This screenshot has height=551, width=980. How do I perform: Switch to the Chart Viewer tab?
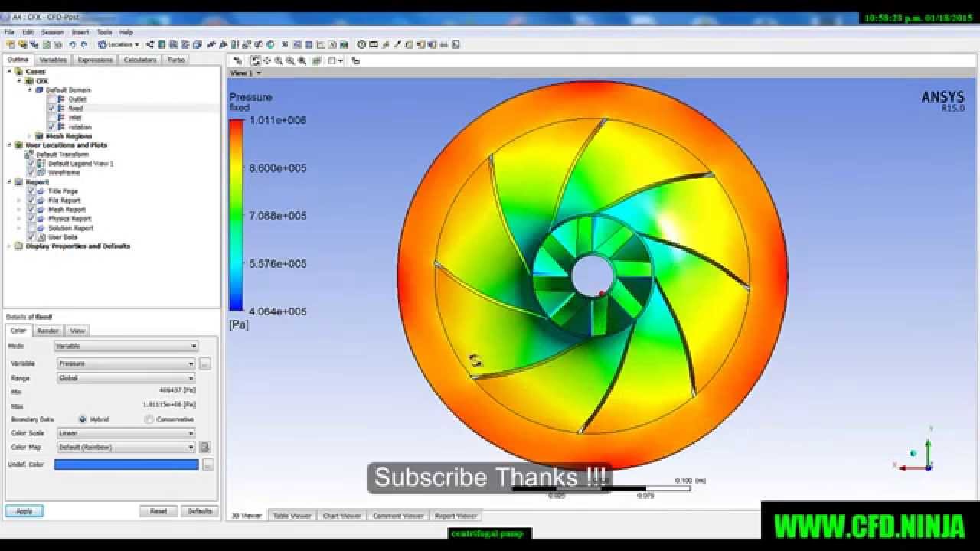tap(341, 516)
